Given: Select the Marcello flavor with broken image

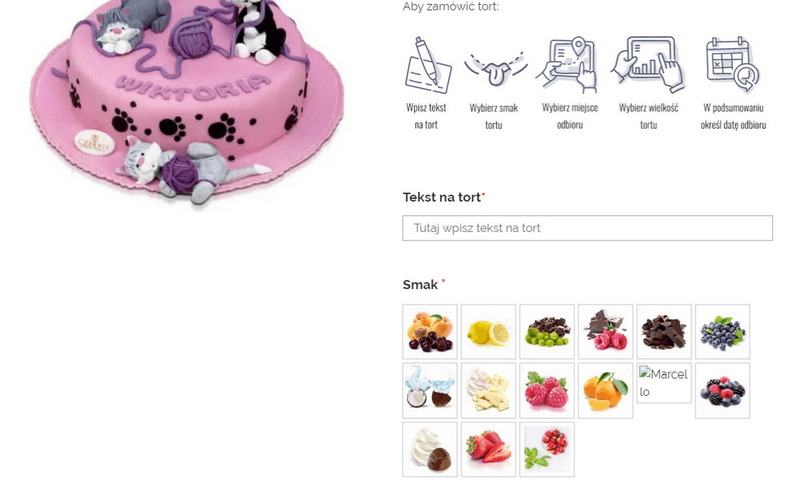Looking at the screenshot, I should click(x=664, y=383).
